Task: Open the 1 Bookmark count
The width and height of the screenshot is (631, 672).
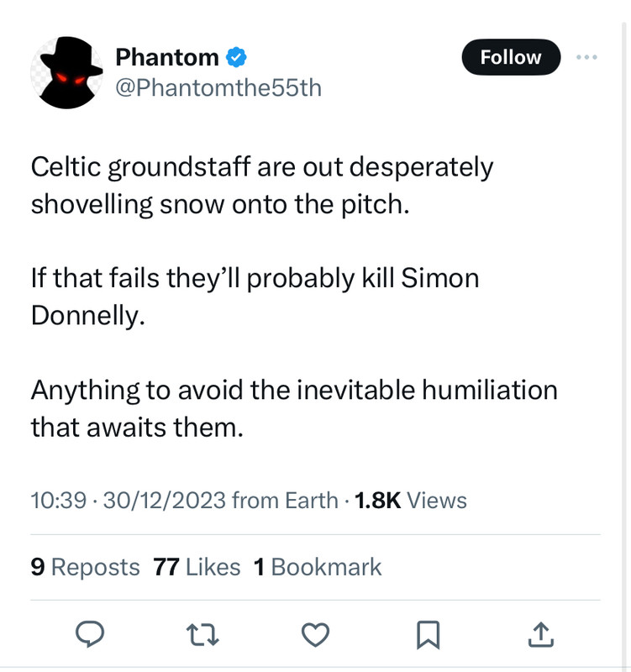Action: (x=318, y=567)
